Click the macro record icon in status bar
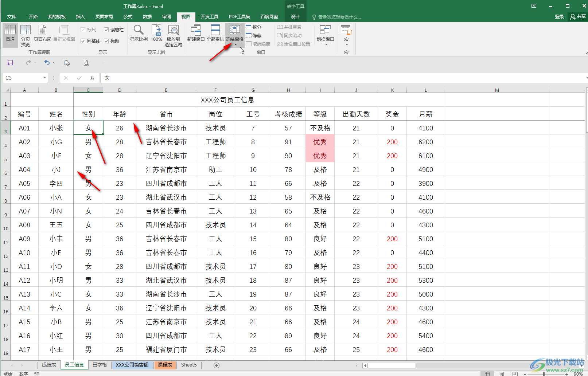Image resolution: width=588 pixels, height=376 pixels. tap(36, 374)
